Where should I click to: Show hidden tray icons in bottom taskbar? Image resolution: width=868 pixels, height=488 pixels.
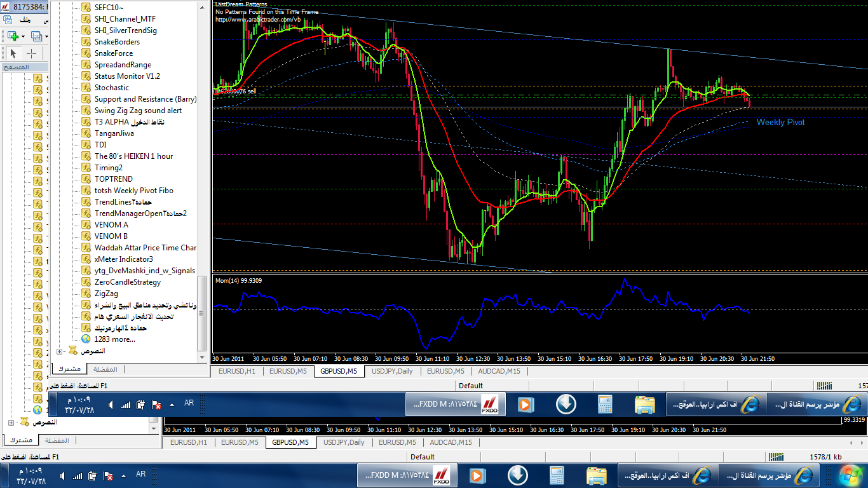tap(123, 475)
